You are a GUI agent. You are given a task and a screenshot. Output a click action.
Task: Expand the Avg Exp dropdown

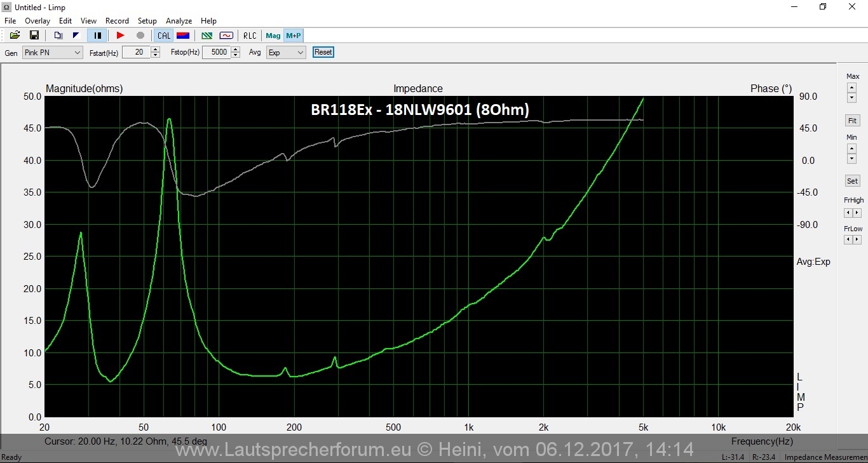(x=285, y=53)
